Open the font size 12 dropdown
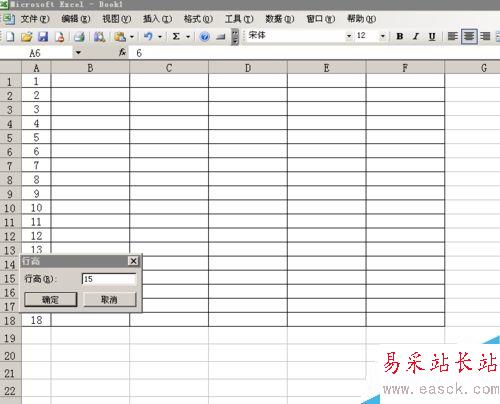Viewport: 500px width, 404px height. (383, 36)
